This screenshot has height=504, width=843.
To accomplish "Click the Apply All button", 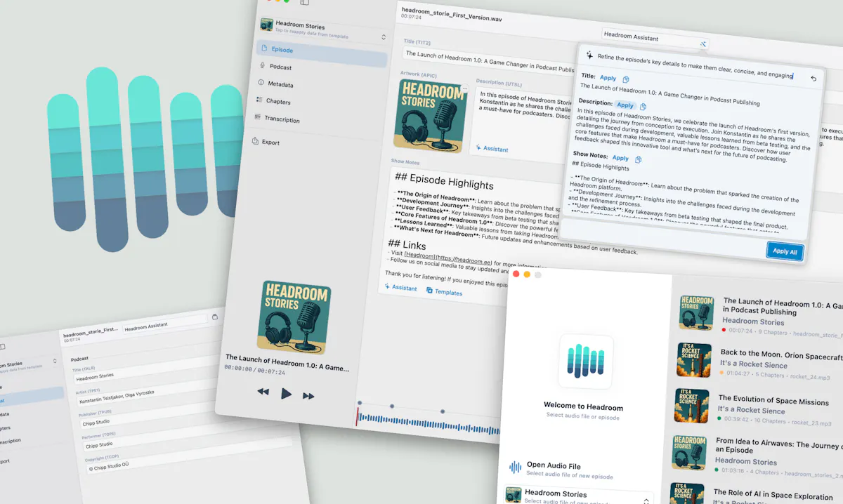I will (785, 251).
